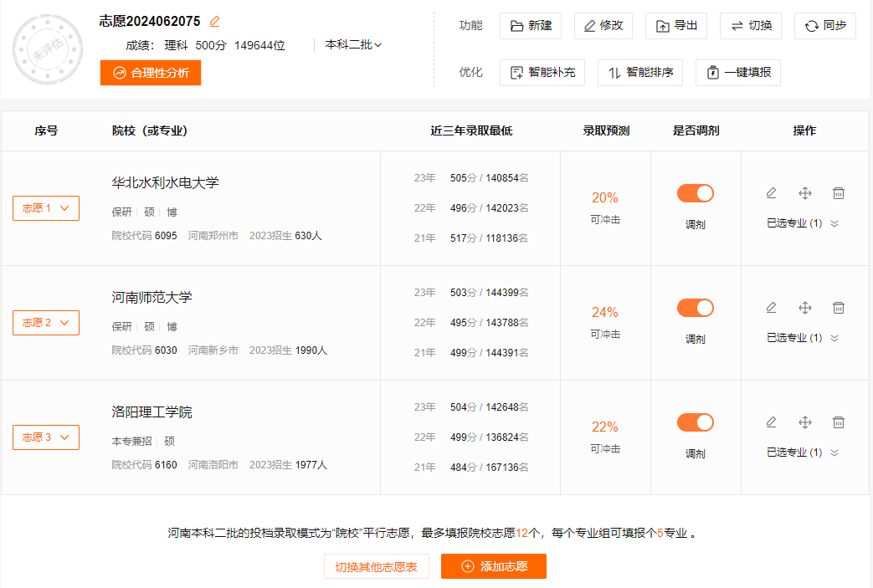The height and width of the screenshot is (588, 873).
Task: Click 505分 / 140854名 score entry
Action: tap(490, 178)
